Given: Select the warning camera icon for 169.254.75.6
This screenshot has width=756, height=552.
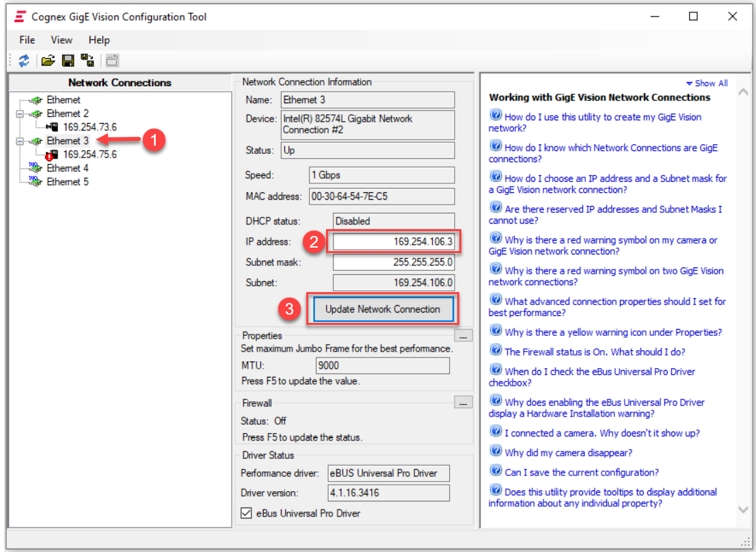Looking at the screenshot, I should click(x=53, y=155).
